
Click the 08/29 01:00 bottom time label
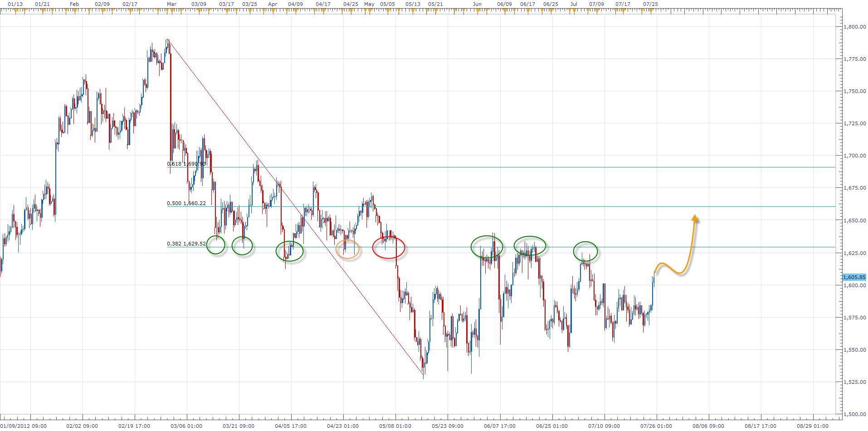pos(813,426)
